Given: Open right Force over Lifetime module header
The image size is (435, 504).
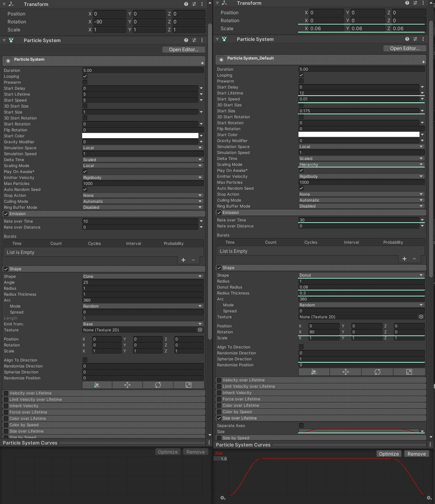Looking at the screenshot, I should click(x=321, y=399).
